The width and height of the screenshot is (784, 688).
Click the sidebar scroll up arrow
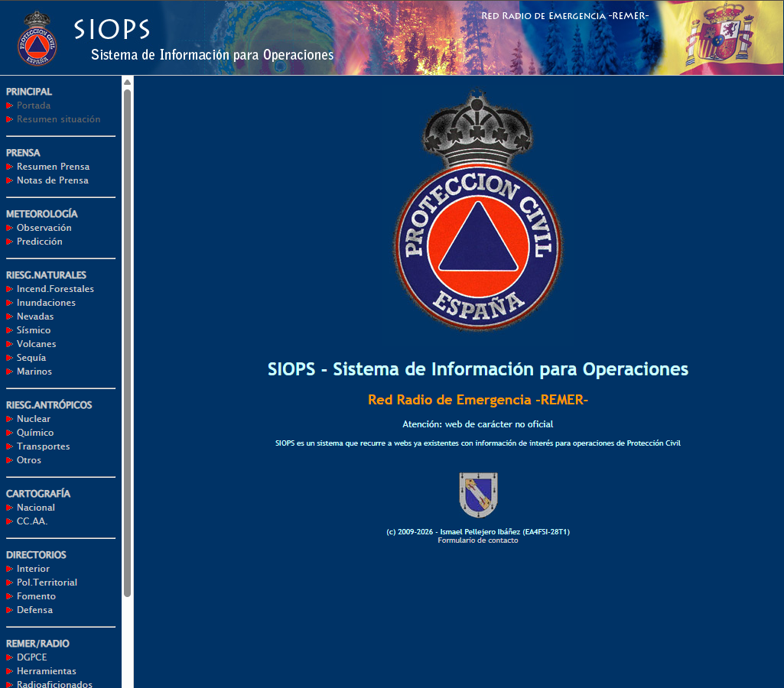tap(127, 82)
